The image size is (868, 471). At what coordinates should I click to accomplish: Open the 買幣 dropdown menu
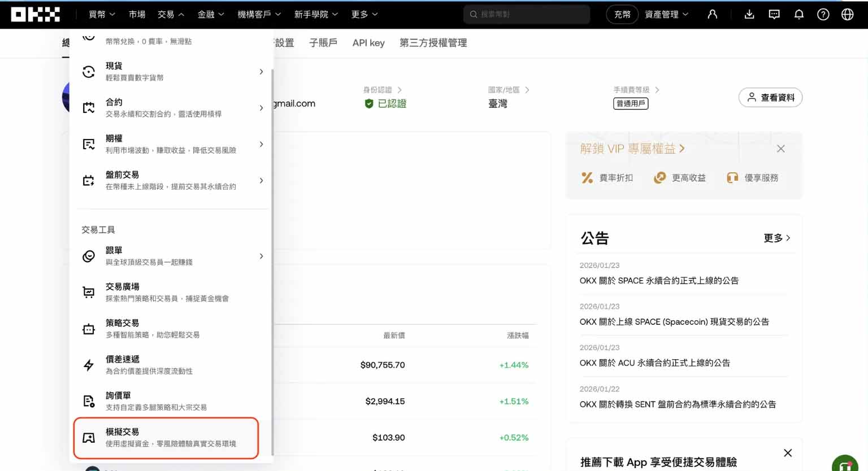click(102, 14)
